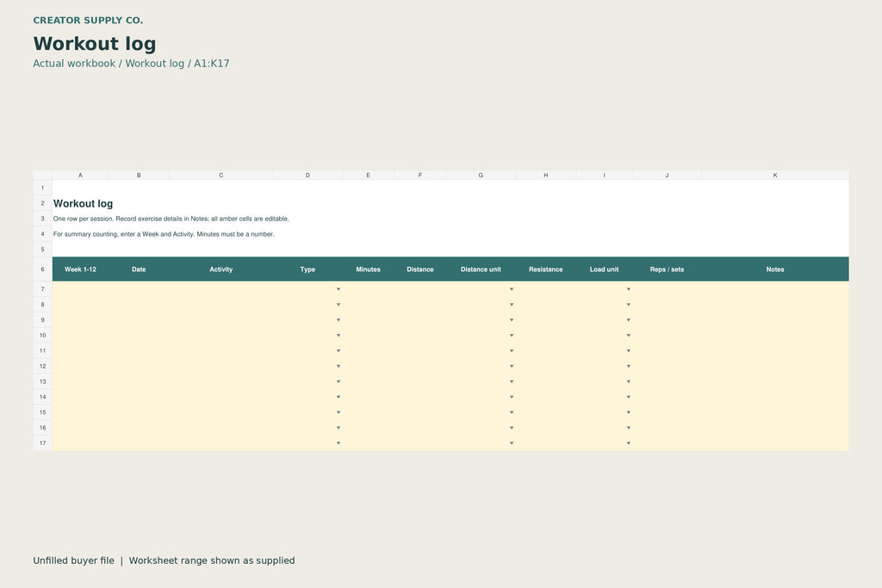Click the 'Date' column heading
Image resolution: width=882 pixels, height=588 pixels.
139,269
